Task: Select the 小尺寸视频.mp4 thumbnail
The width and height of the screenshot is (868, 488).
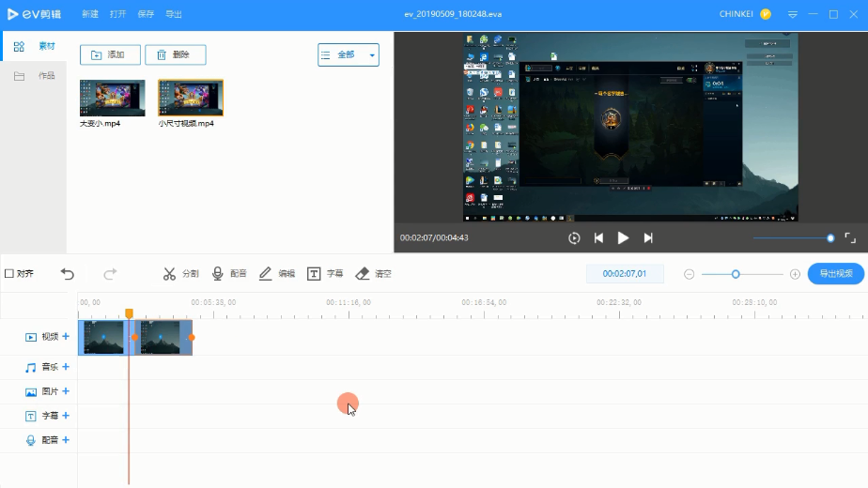Action: (x=191, y=98)
